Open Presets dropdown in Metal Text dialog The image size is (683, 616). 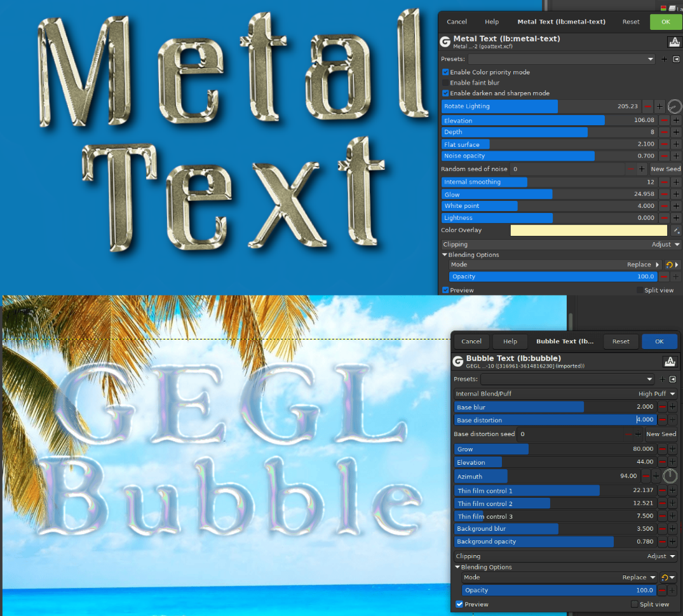(x=562, y=59)
